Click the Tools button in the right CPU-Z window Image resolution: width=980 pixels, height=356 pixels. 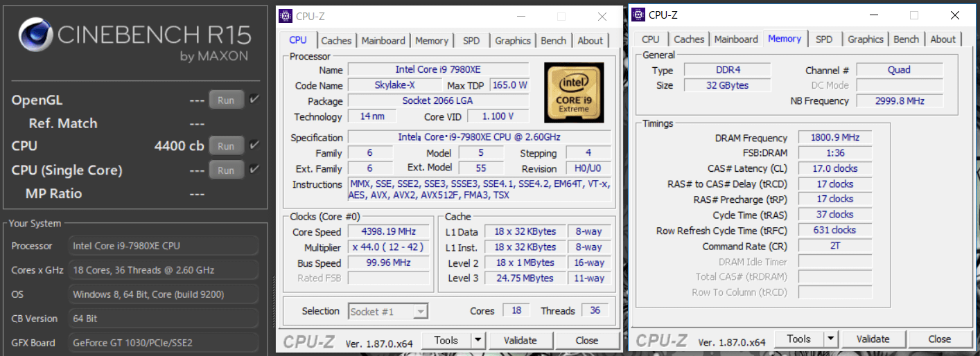click(798, 339)
